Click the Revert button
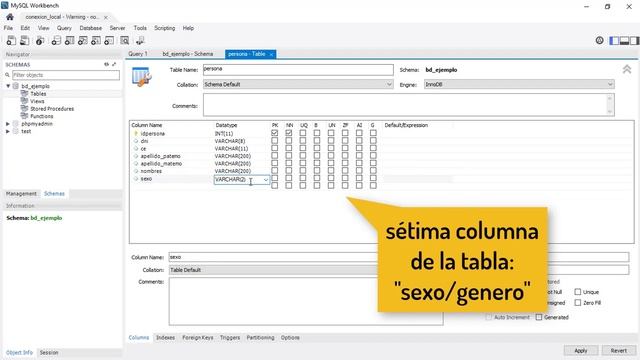640x360 pixels. point(618,350)
